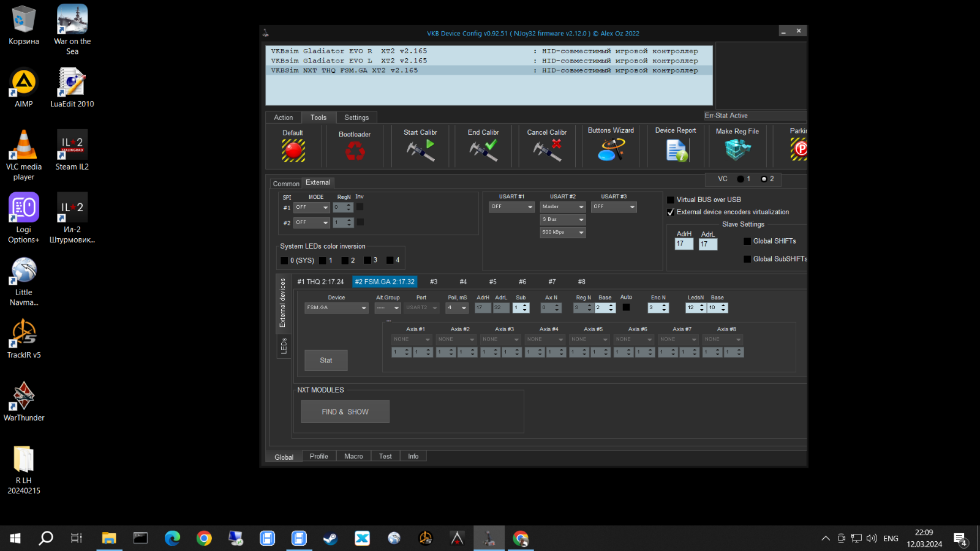
Task: Open the FSM.GA Device dropdown
Action: (x=336, y=308)
